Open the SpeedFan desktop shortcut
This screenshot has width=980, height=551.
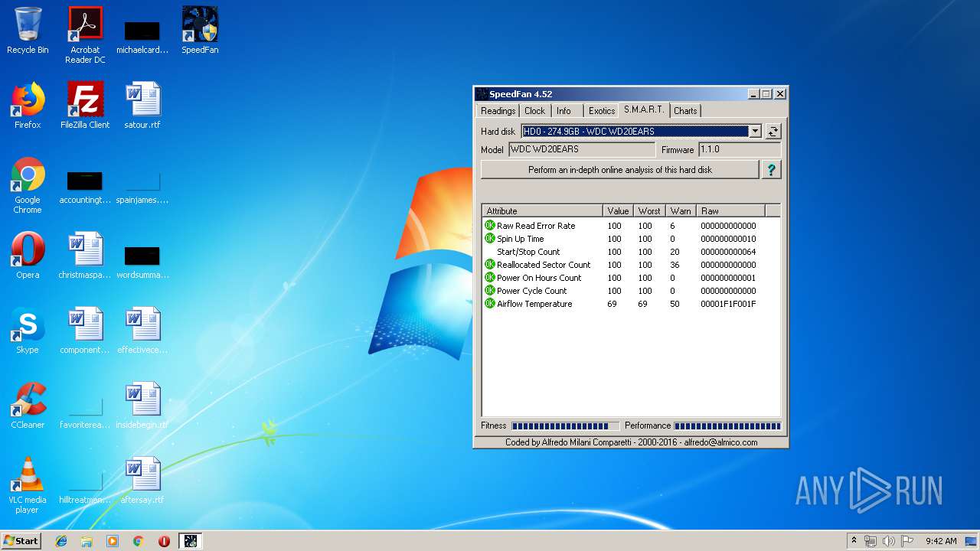pyautogui.click(x=200, y=31)
